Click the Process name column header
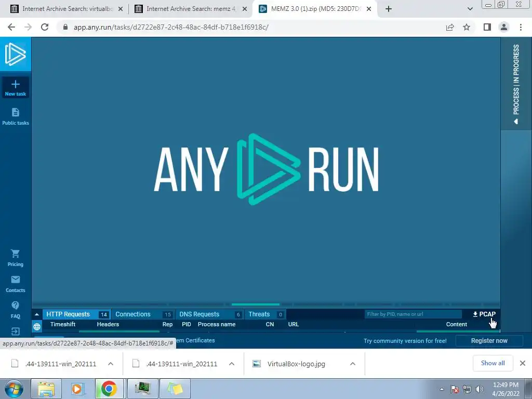 217,324
